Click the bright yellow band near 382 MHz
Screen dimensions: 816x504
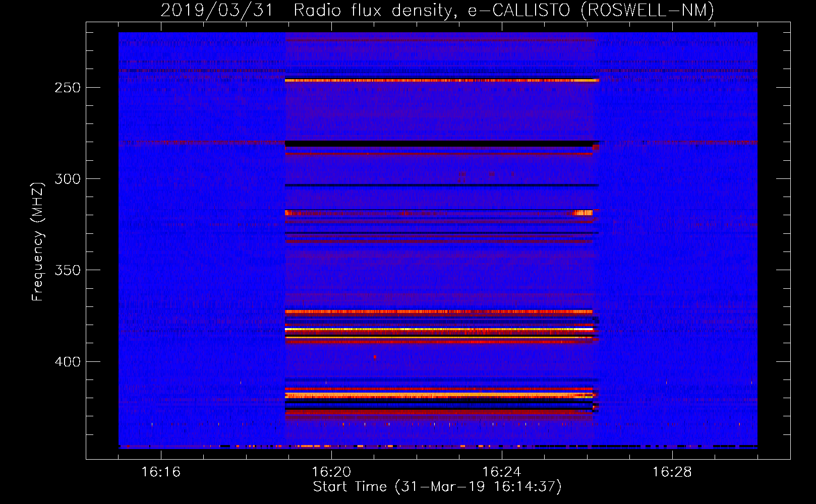(439, 329)
